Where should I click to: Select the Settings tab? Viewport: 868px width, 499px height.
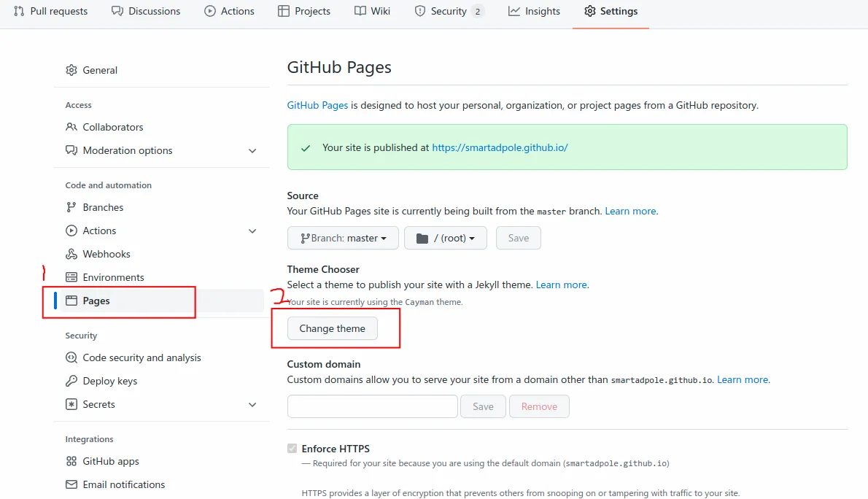(x=611, y=11)
